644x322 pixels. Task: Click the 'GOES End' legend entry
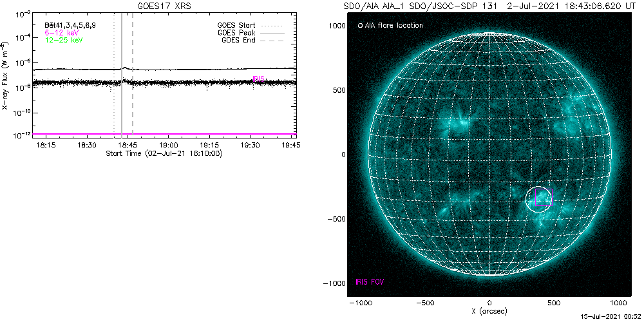(253, 40)
